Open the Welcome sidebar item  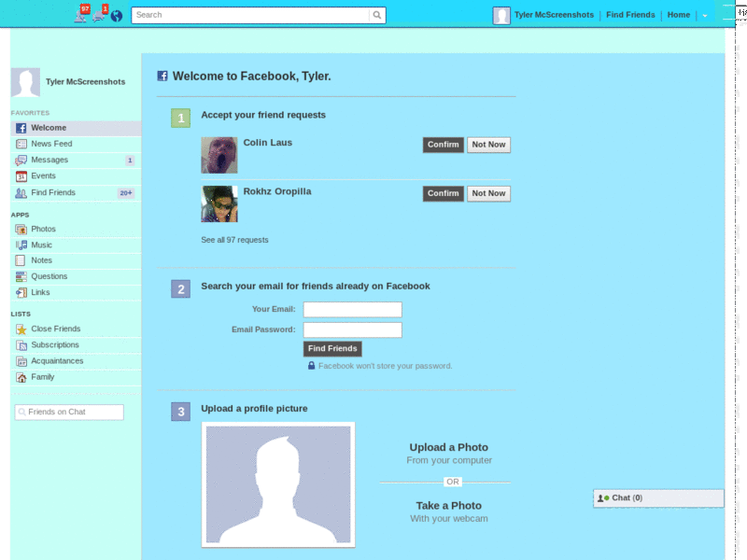[76, 128]
